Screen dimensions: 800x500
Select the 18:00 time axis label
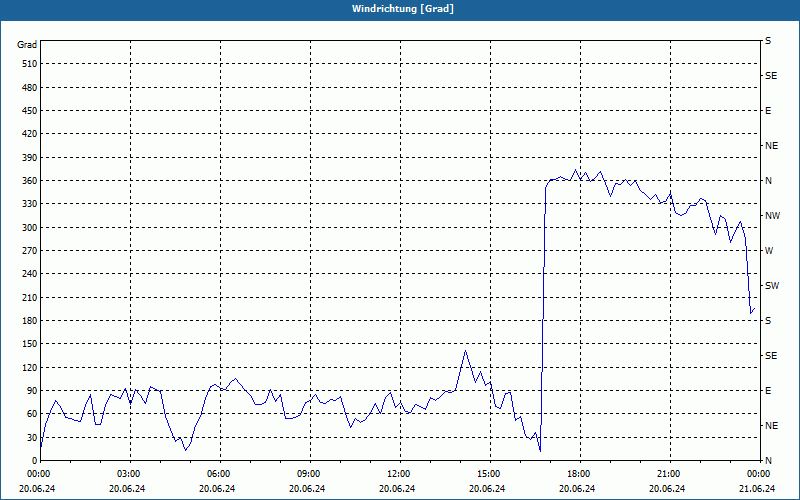pyautogui.click(x=580, y=474)
